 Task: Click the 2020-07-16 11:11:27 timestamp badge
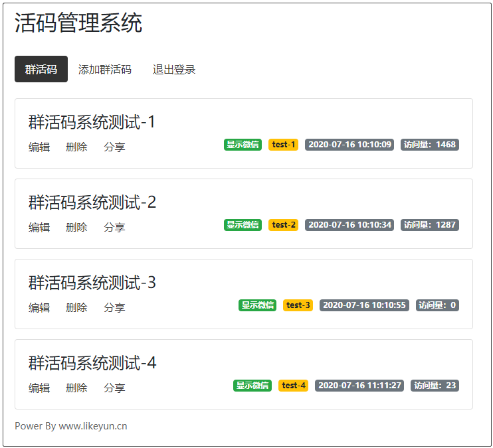pos(359,386)
